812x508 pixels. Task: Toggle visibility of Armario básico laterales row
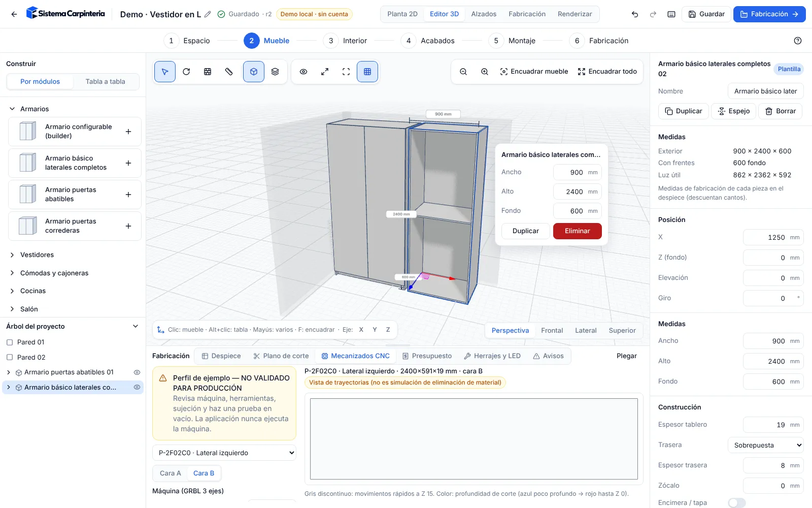click(137, 388)
